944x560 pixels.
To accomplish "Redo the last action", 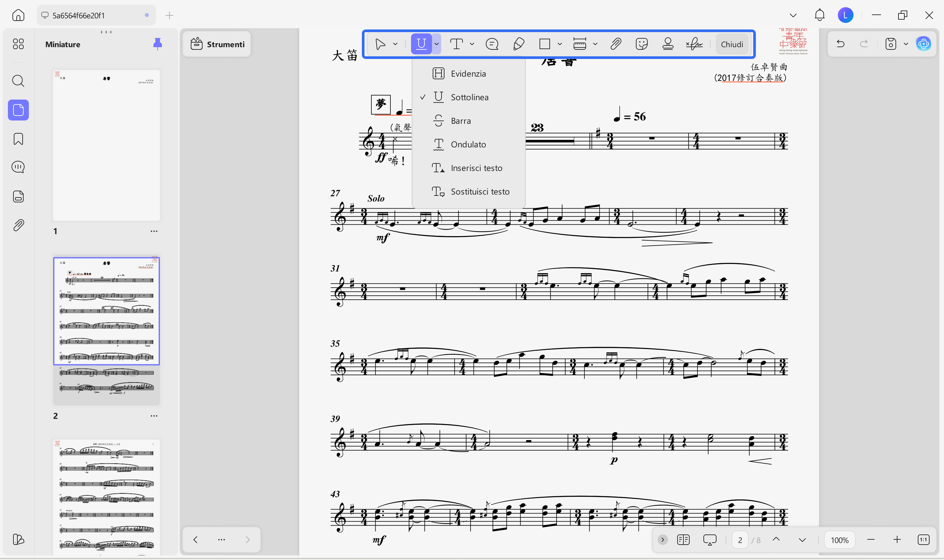I will [x=864, y=44].
